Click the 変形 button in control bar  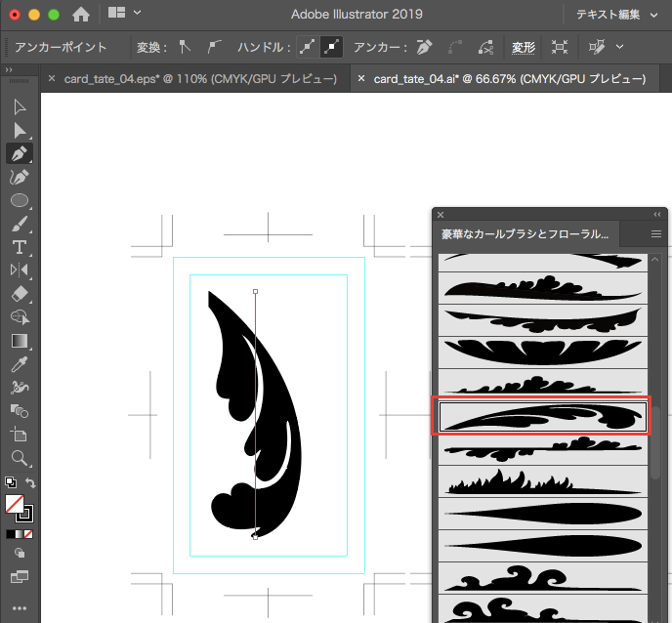tap(524, 47)
